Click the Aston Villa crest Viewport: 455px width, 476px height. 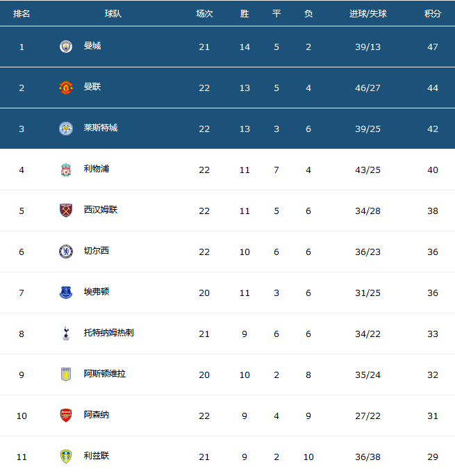66,375
